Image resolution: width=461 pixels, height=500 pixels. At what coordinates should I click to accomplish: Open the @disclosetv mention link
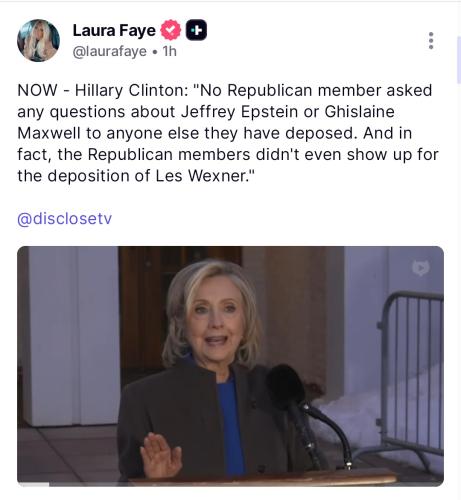click(65, 219)
